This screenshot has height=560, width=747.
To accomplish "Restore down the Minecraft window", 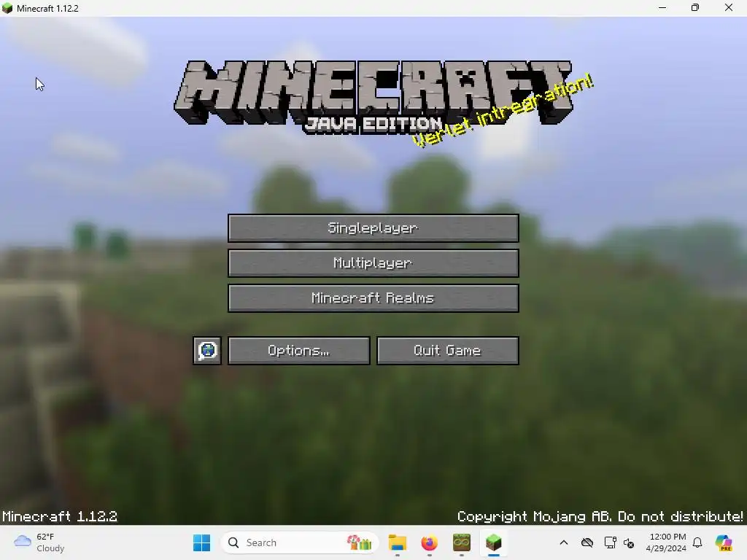I will tap(695, 8).
